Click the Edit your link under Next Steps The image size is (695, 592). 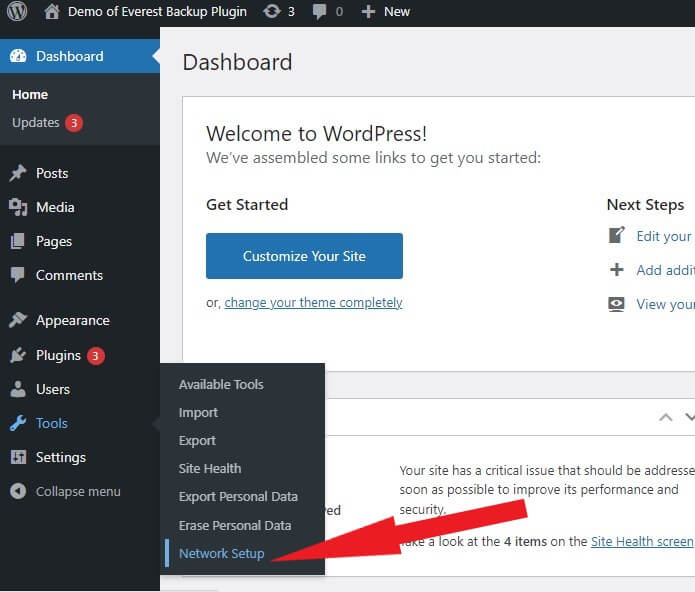664,236
